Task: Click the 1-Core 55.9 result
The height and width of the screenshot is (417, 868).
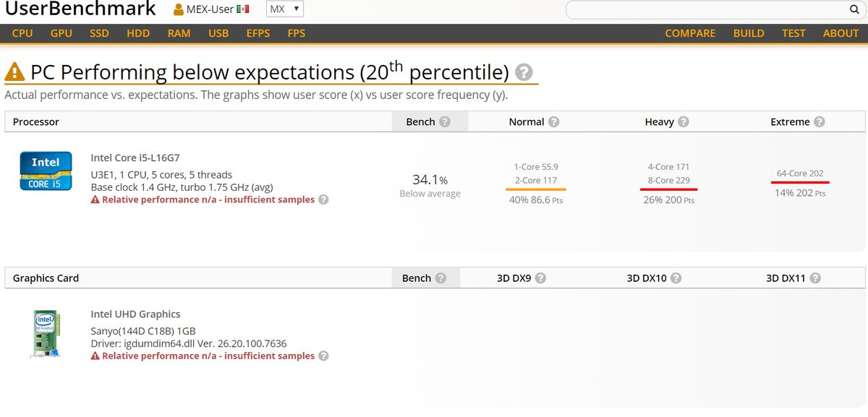Action: coord(536,166)
